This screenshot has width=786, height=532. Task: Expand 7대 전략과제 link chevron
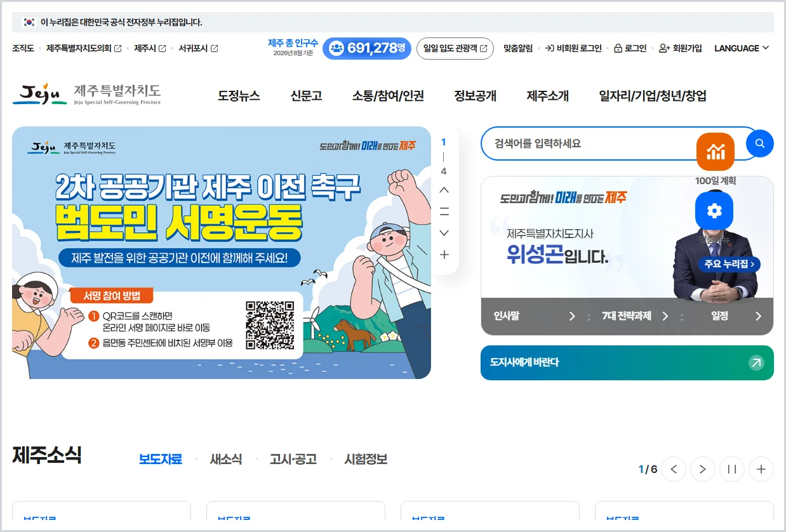[x=665, y=316]
